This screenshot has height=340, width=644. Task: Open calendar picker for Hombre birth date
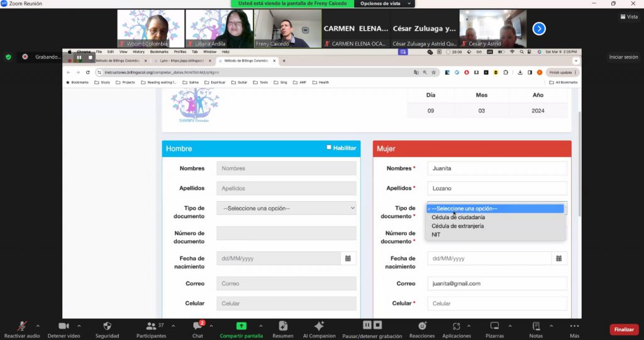tap(348, 258)
